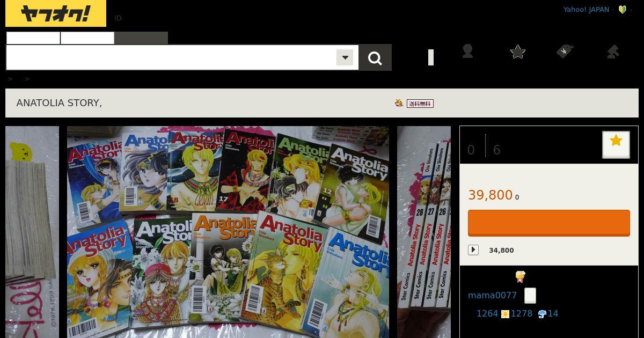This screenshot has width=644, height=338.
Task: Click the Yahoo Auctions yellow logo
Action: (56, 13)
